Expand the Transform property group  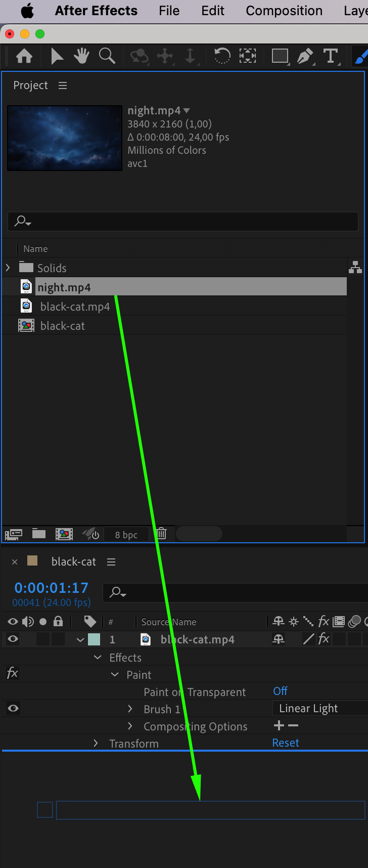point(96,743)
